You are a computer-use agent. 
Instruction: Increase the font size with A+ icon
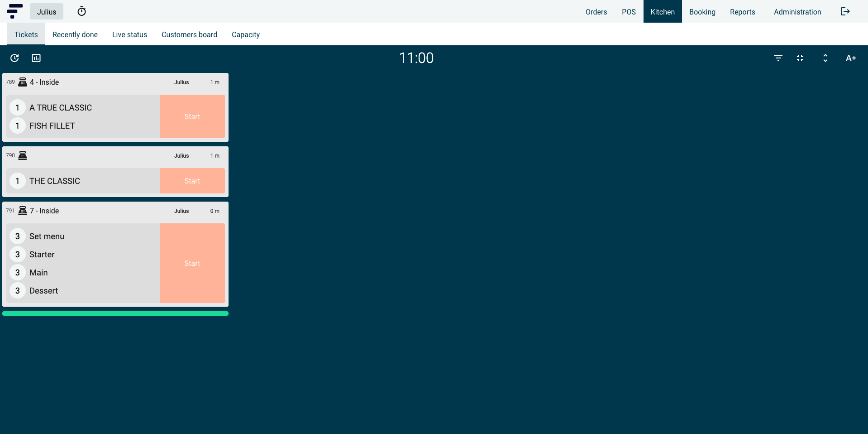pyautogui.click(x=850, y=58)
